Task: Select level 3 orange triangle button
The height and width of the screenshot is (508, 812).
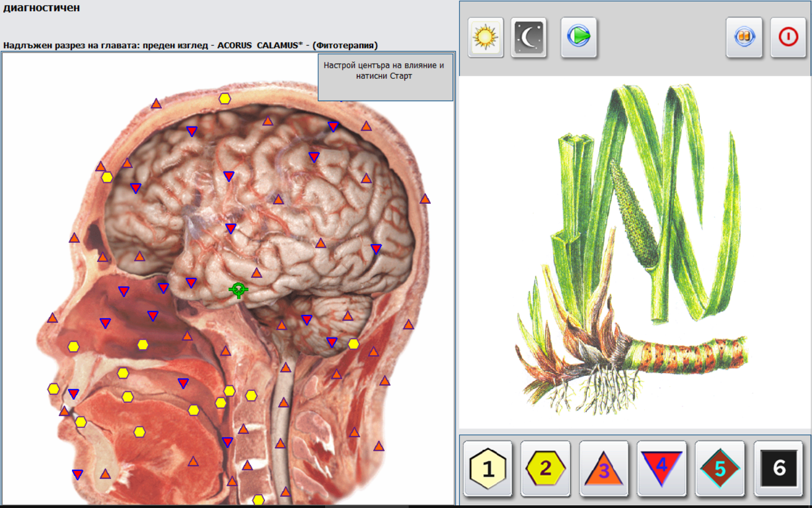Action: pos(604,468)
